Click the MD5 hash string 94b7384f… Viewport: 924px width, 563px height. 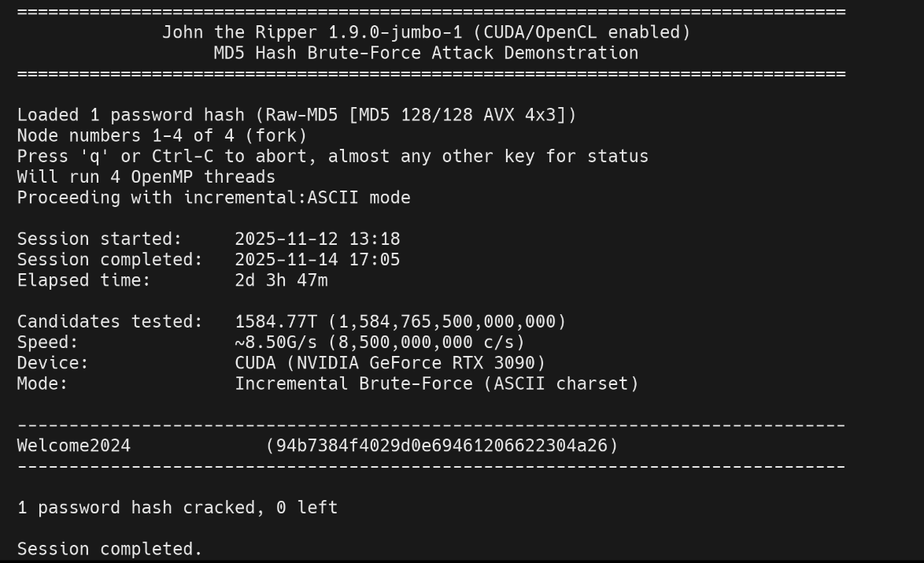tap(442, 446)
